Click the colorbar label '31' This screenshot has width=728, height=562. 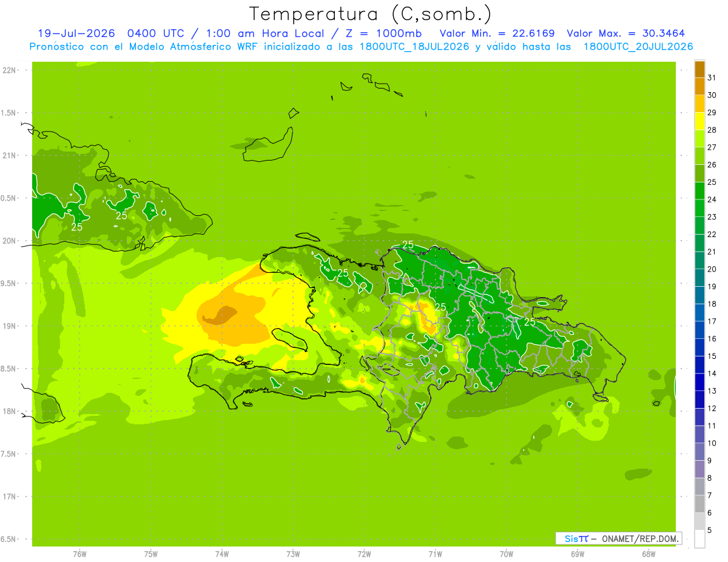click(712, 78)
